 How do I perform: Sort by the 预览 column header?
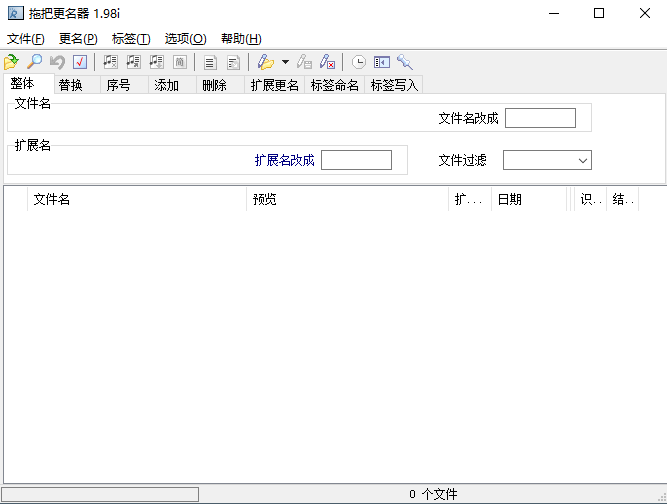[348, 199]
